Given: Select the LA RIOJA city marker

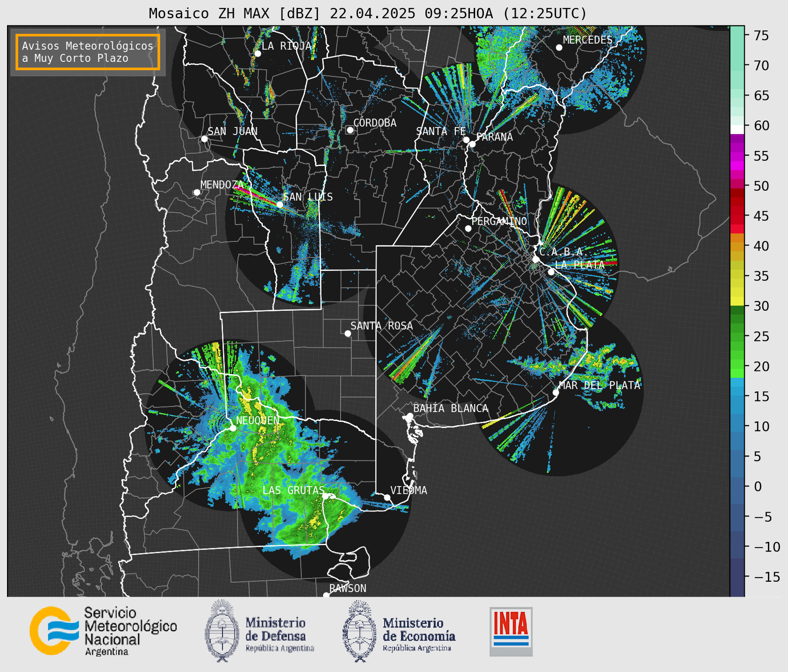Looking at the screenshot, I should 257,54.
